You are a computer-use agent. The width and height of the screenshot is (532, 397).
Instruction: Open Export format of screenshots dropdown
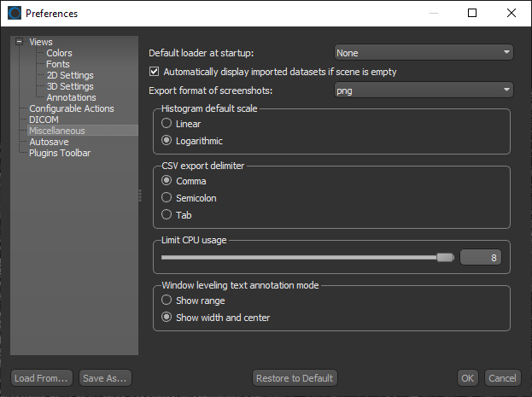424,90
